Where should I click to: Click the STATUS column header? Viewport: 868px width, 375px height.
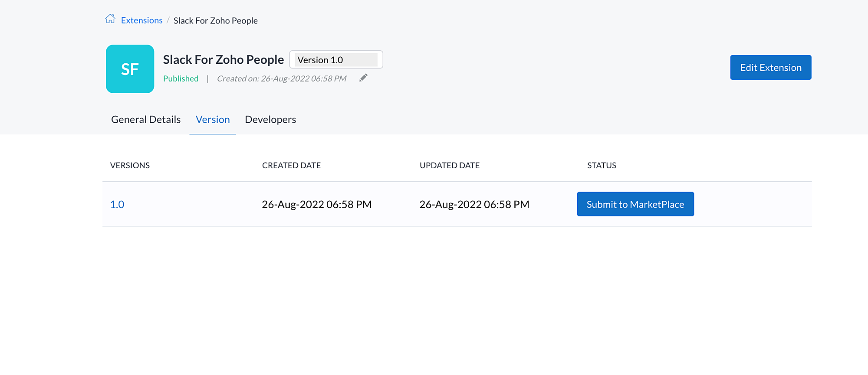pyautogui.click(x=602, y=165)
